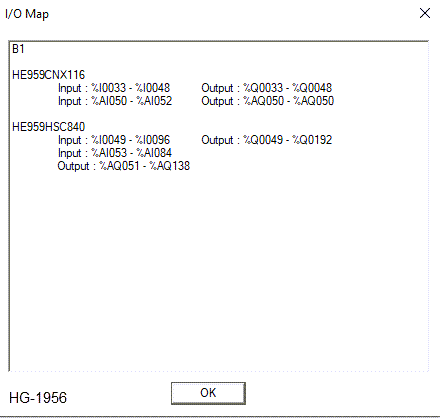This screenshot has height=418, width=440.
Task: Click the HG-1956 label at bottom left
Action: (38, 398)
